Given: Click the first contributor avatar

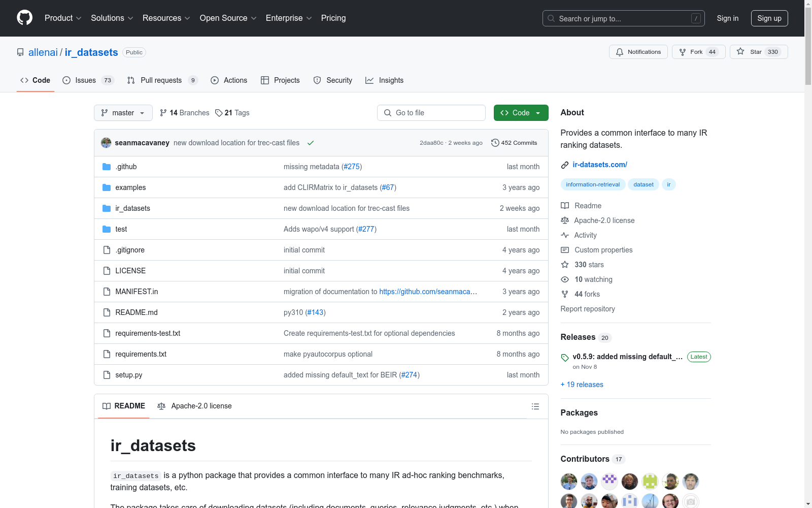Looking at the screenshot, I should tap(569, 481).
